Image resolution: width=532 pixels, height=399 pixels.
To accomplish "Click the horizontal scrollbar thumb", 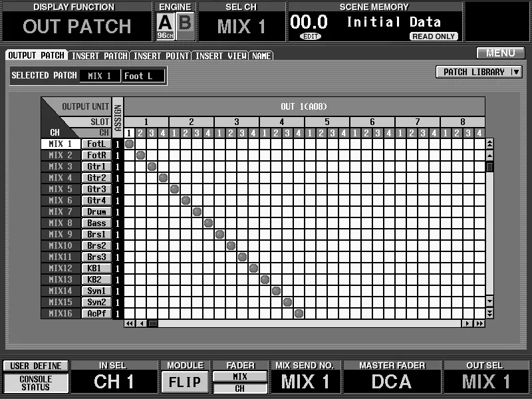I will pyautogui.click(x=154, y=323).
